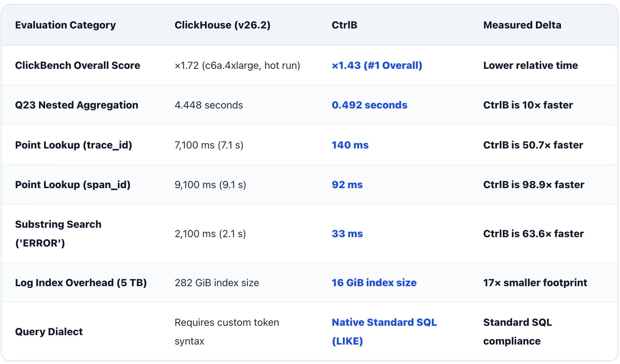Select the 'Q23 Nested Aggregation' row label
The height and width of the screenshot is (364, 620).
click(77, 105)
